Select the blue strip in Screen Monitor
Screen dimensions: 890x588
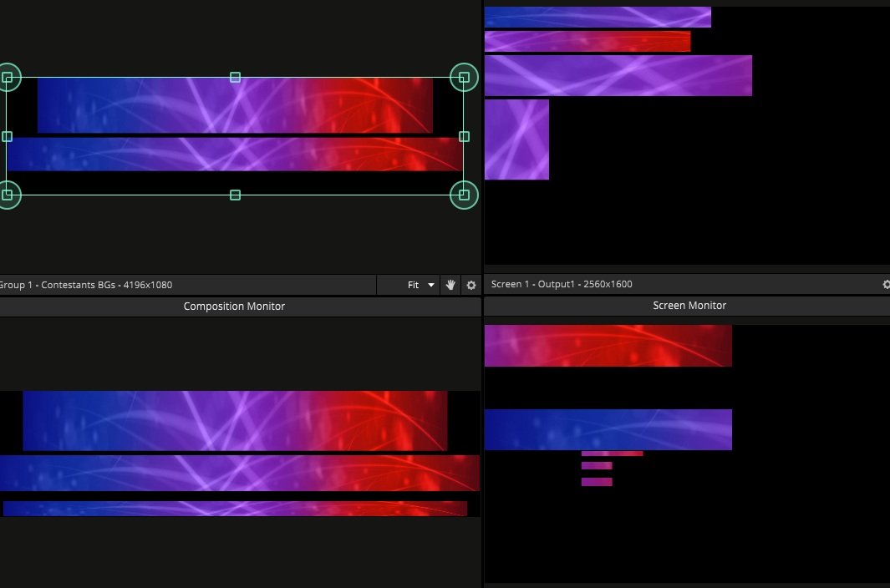pyautogui.click(x=608, y=429)
